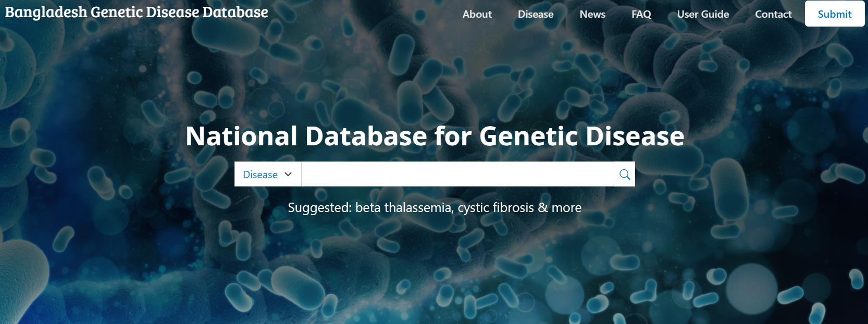Click the word 'National' in the main heading

[x=241, y=136]
